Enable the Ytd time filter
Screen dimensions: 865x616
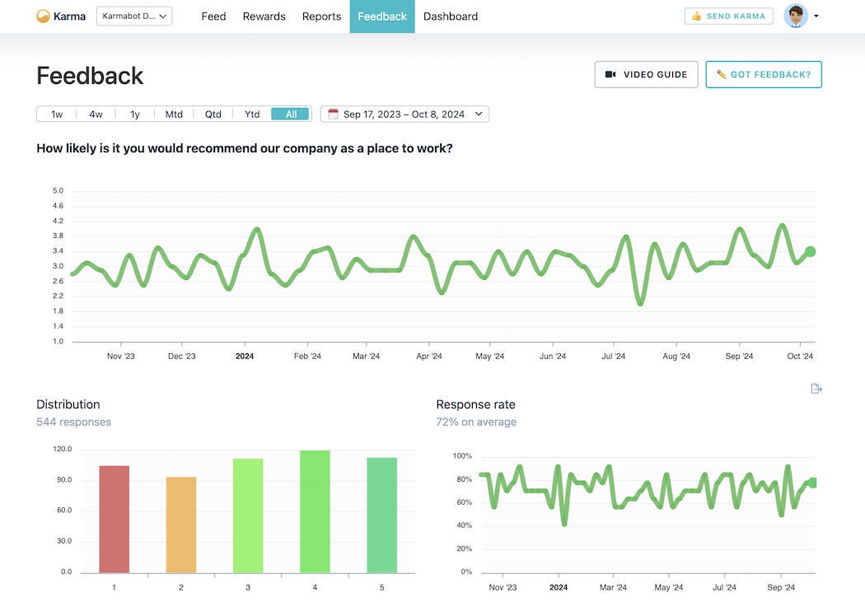(x=251, y=114)
